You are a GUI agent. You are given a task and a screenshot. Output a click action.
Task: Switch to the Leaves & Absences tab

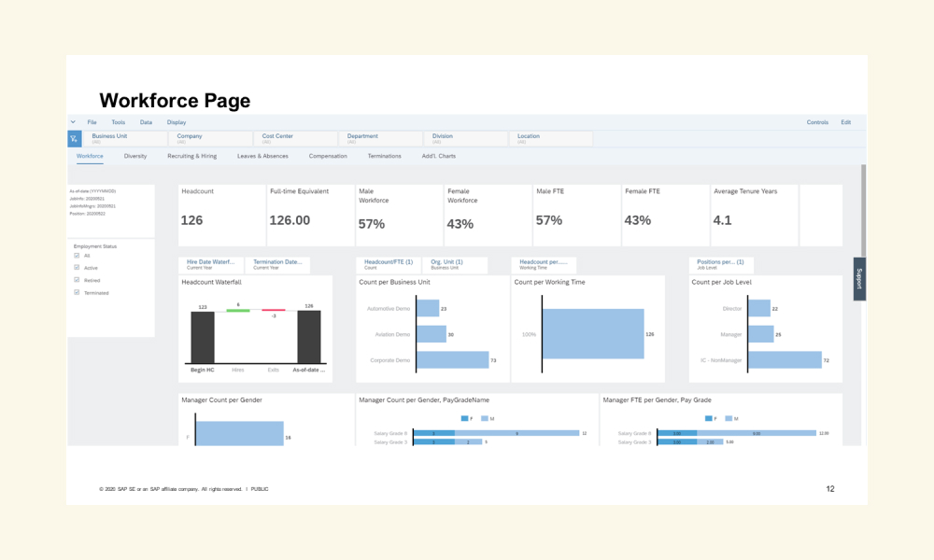(262, 156)
